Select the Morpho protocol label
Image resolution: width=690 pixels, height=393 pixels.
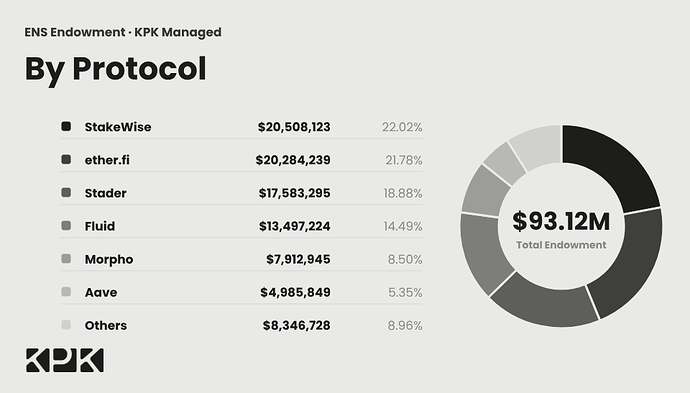(109, 260)
